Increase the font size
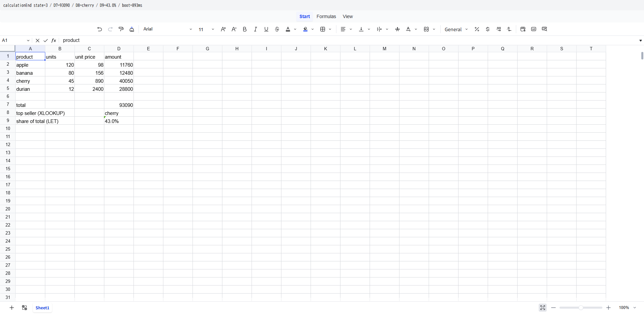644x314 pixels. [x=223, y=29]
